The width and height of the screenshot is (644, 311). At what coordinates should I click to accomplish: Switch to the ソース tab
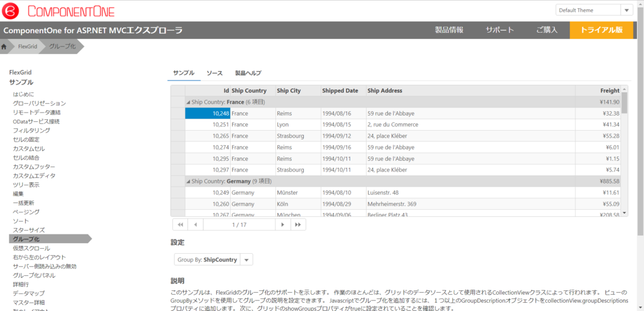(x=214, y=73)
